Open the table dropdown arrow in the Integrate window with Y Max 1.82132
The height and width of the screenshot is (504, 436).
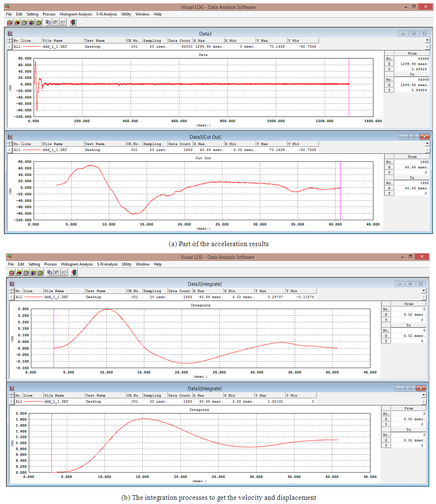coord(423,395)
